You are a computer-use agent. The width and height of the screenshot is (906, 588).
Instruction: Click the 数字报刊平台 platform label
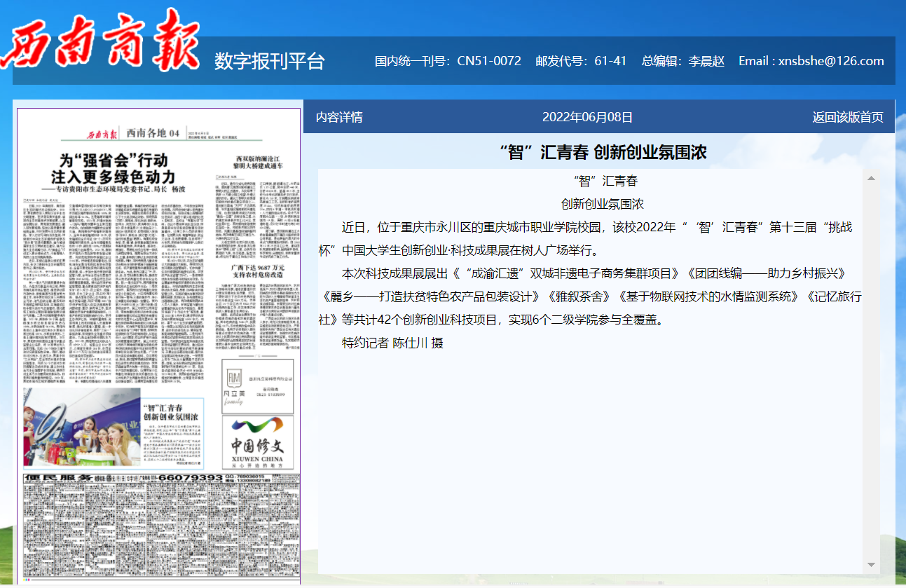(268, 62)
